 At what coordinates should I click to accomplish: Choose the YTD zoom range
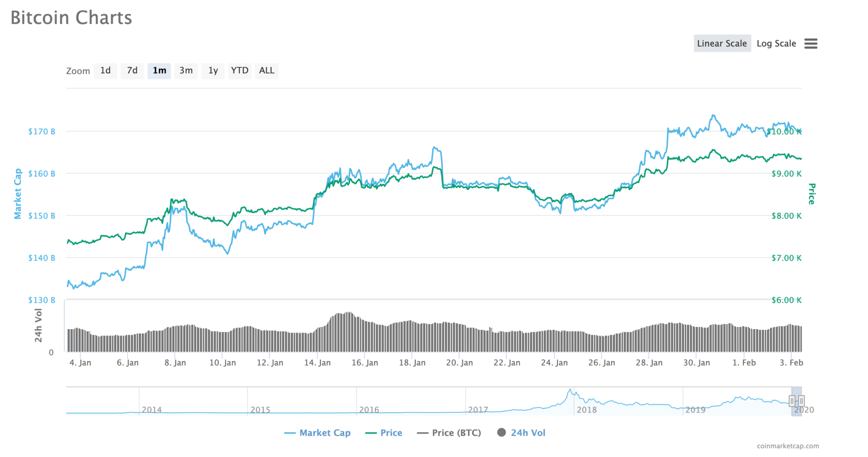point(240,71)
